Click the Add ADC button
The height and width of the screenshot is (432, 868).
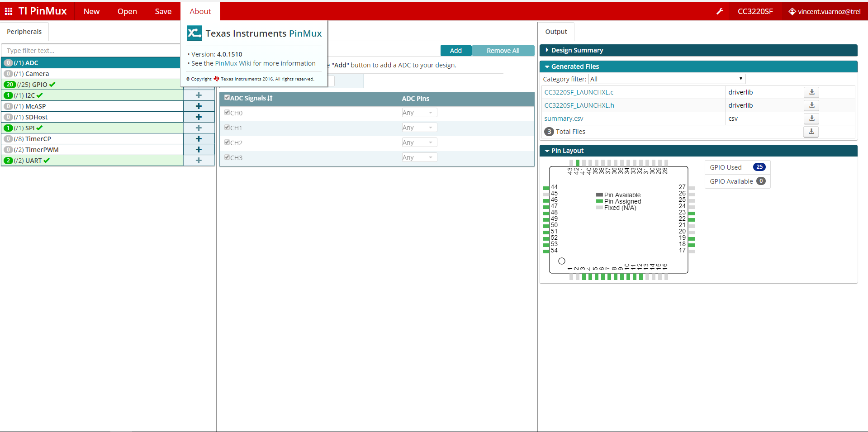click(456, 51)
